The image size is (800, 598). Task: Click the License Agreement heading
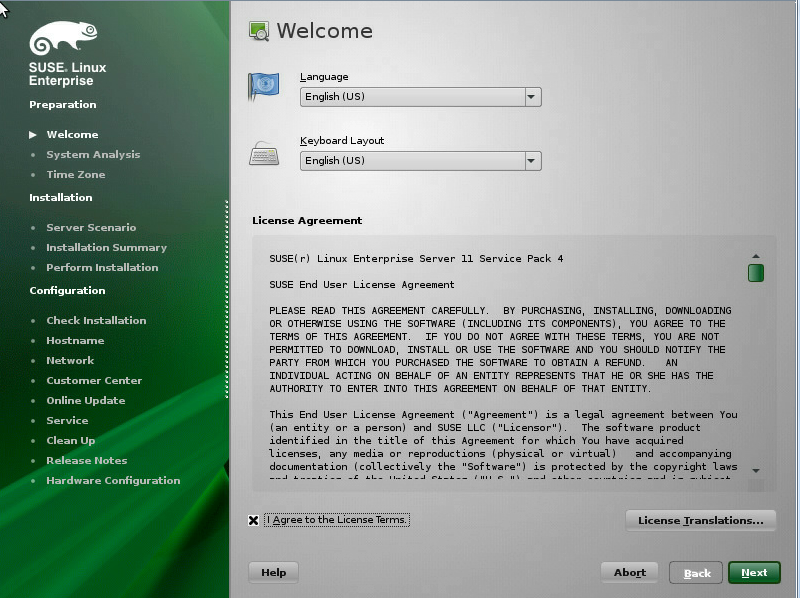(x=307, y=220)
